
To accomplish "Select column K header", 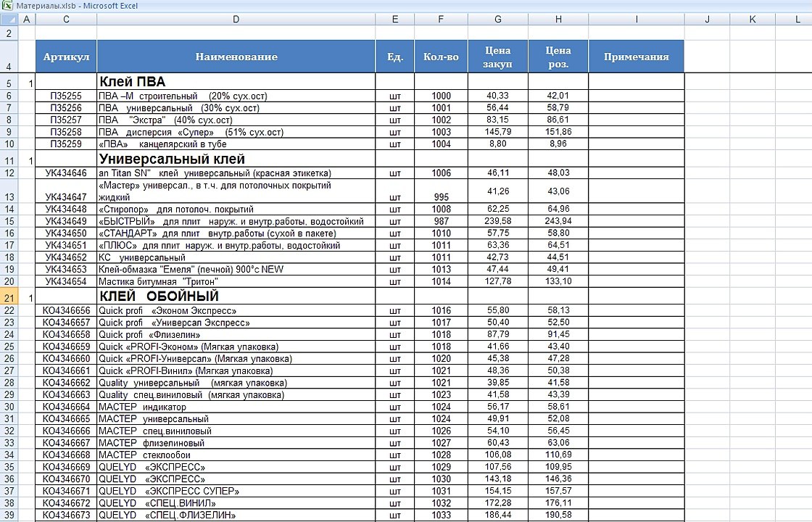I will click(x=753, y=19).
